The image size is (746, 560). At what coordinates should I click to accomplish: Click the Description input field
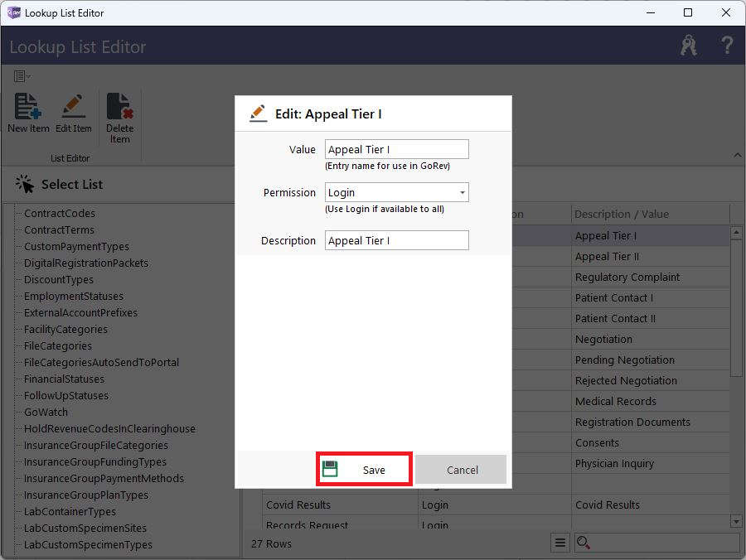click(x=397, y=240)
